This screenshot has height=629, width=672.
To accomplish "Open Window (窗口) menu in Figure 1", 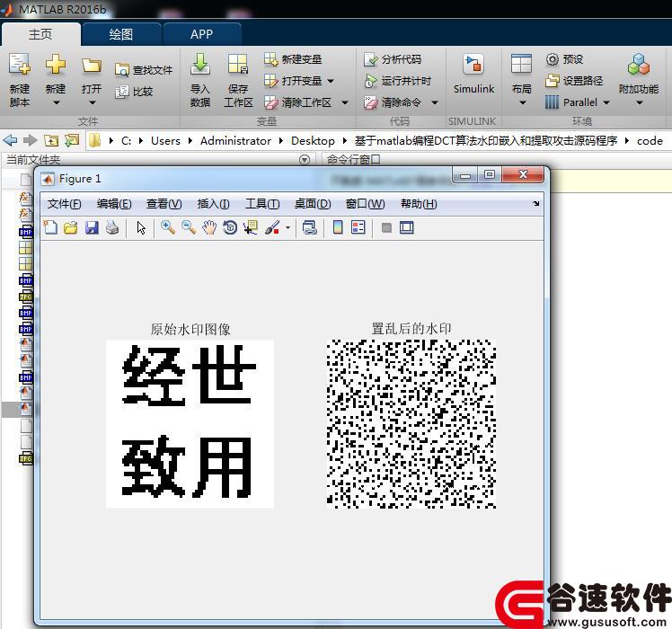I will (x=365, y=204).
